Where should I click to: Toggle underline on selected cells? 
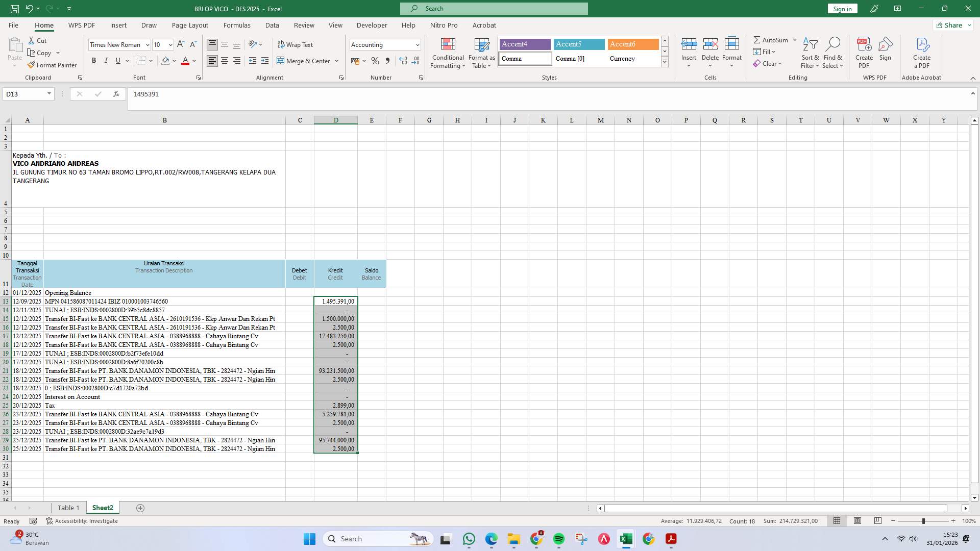click(x=118, y=60)
